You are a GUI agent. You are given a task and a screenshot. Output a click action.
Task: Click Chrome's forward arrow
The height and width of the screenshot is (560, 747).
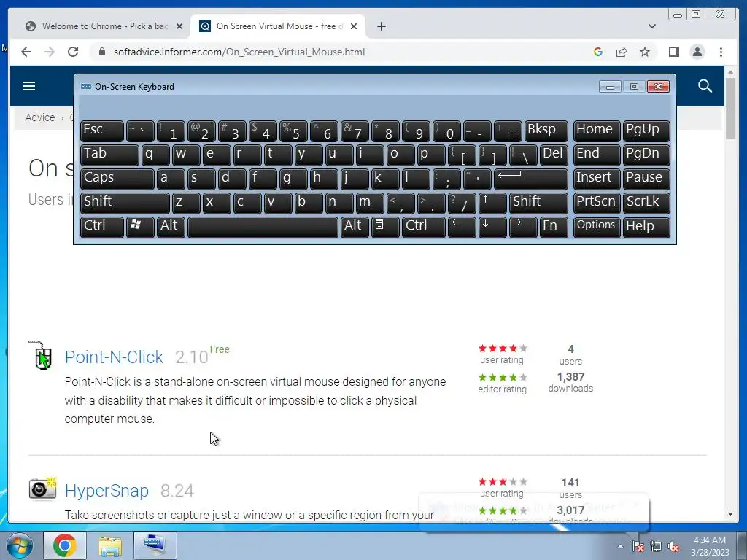(x=50, y=52)
